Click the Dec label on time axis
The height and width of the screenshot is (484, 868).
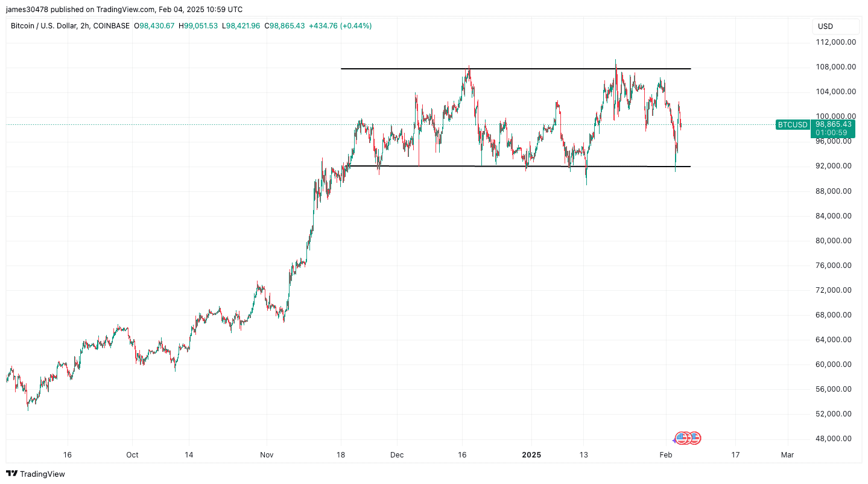(398, 455)
